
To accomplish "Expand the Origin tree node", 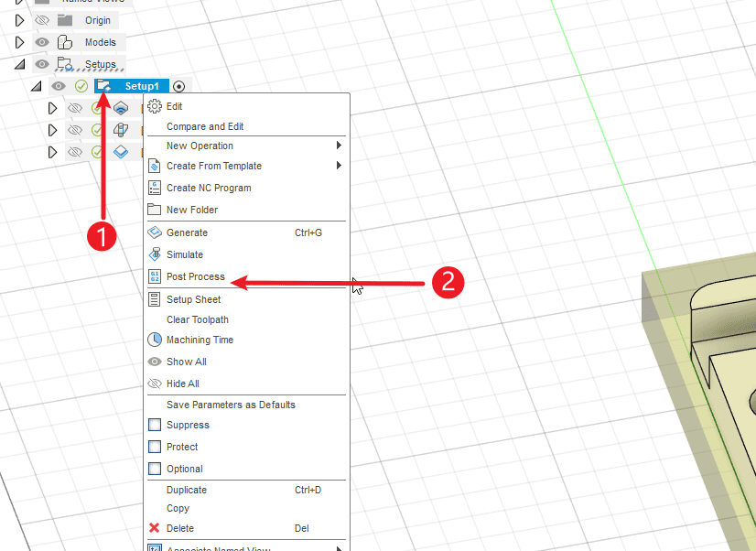I will point(19,20).
